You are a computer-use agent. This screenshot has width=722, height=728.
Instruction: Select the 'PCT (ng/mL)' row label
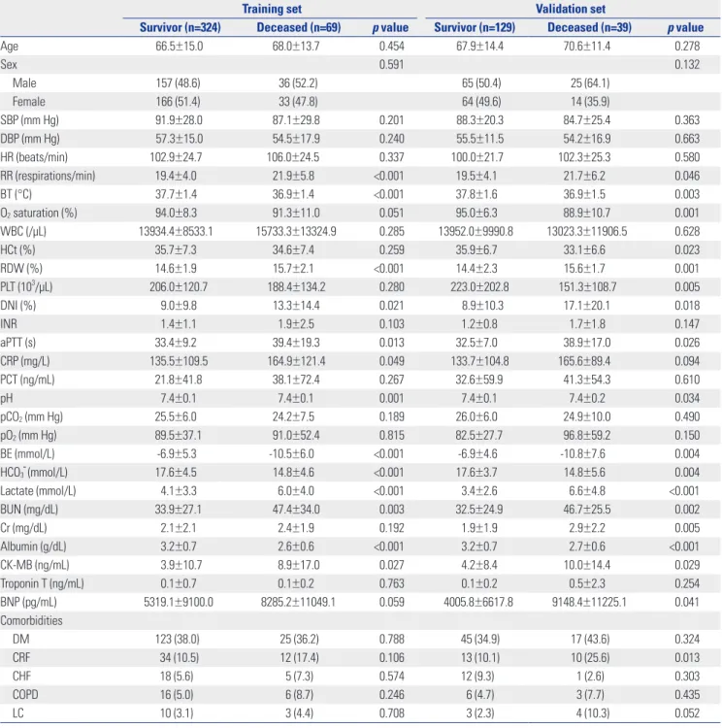pos(27,381)
